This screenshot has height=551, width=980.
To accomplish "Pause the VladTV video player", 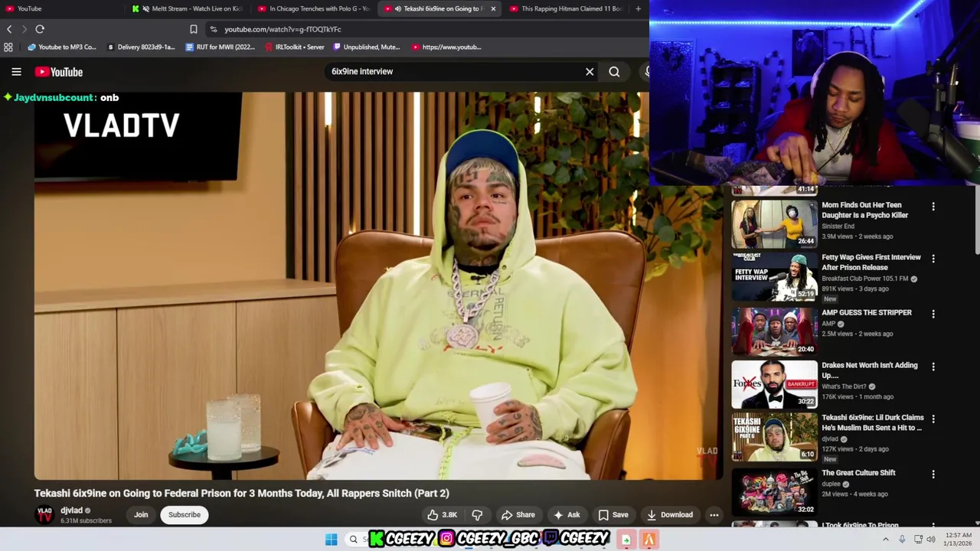I will tap(378, 286).
